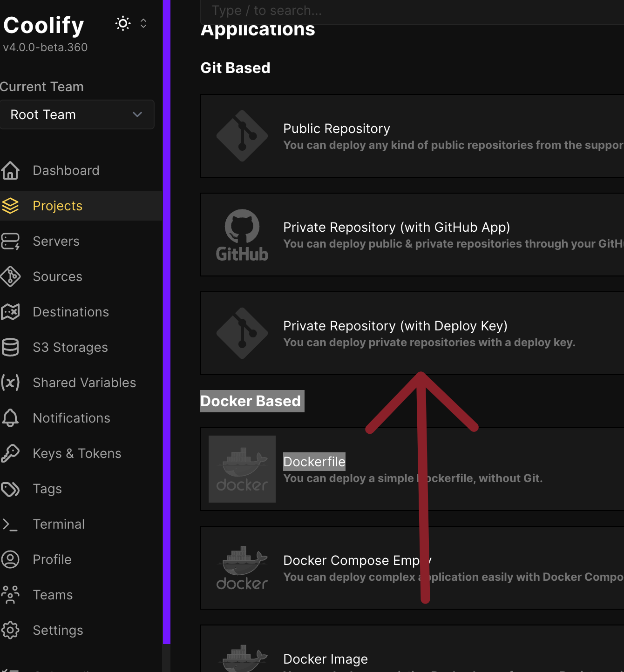Open Shared Variables page
The width and height of the screenshot is (624, 672).
84,383
